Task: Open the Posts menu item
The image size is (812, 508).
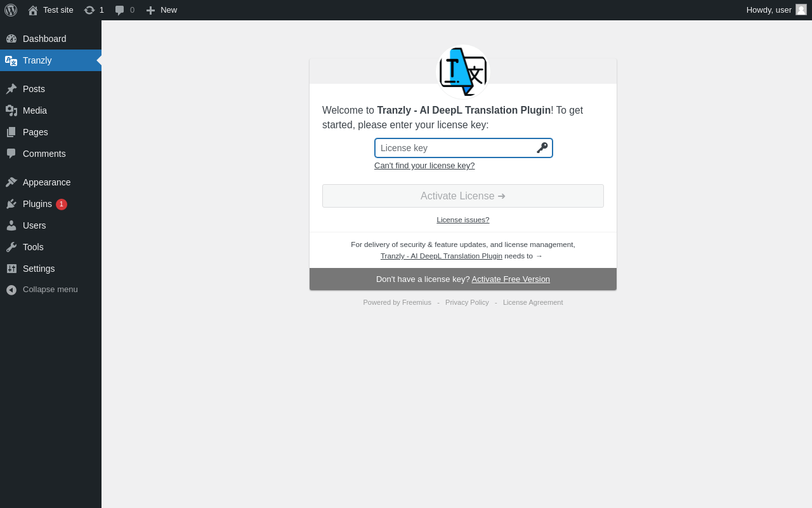Action: (51, 89)
